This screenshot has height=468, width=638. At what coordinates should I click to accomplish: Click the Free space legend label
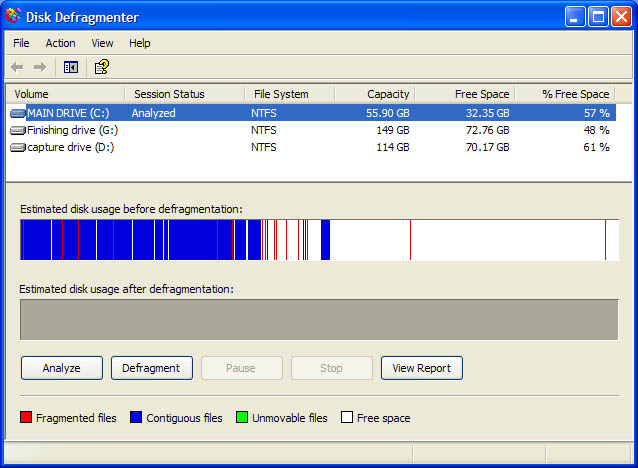(x=384, y=418)
